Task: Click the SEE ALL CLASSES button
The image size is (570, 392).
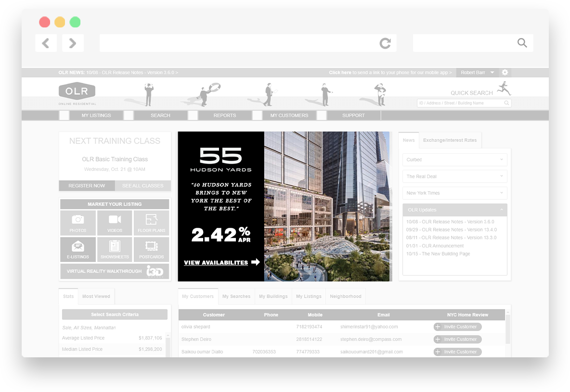Action: [143, 185]
